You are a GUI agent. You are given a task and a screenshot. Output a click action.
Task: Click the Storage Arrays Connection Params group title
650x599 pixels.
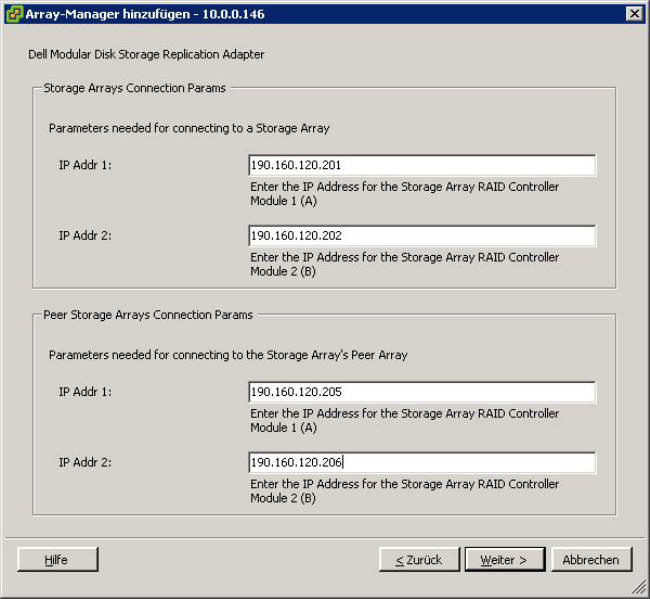pyautogui.click(x=135, y=88)
